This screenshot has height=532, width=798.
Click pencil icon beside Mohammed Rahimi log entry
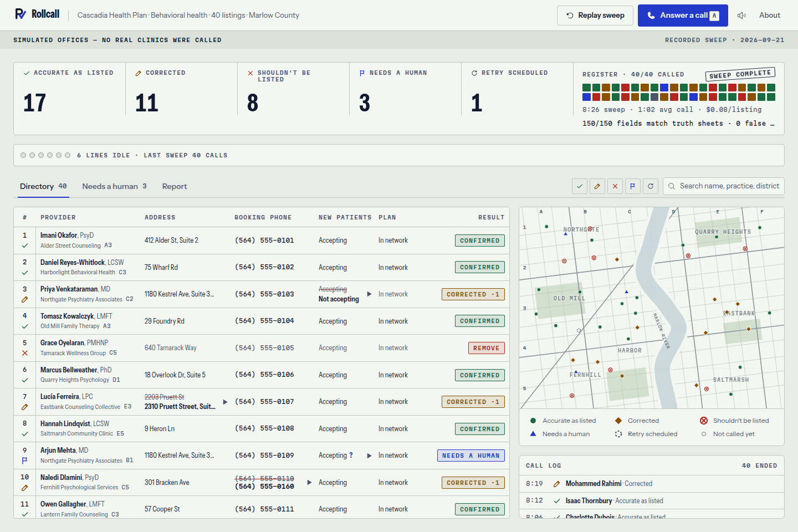click(x=557, y=484)
